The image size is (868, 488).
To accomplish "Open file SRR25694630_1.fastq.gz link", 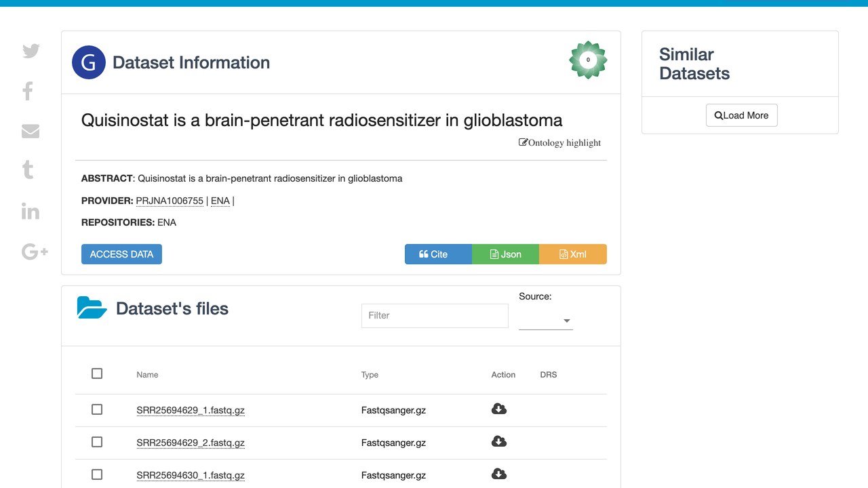I will click(x=191, y=475).
